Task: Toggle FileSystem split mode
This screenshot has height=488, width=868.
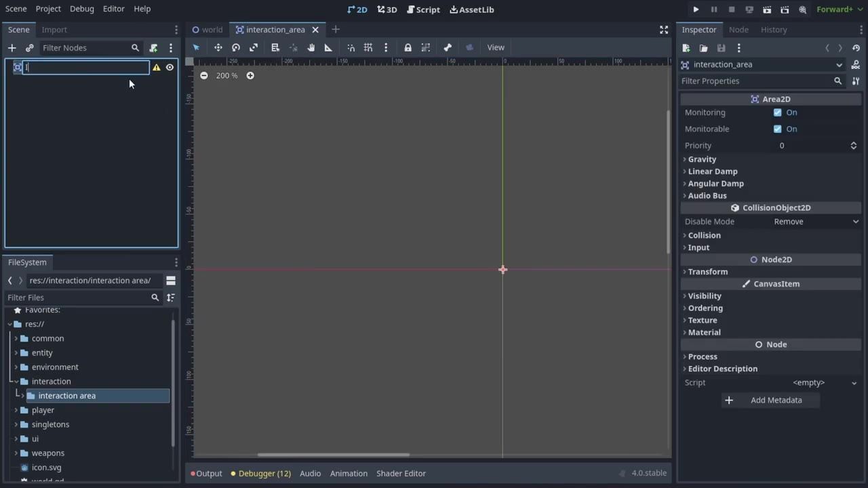Action: [171, 281]
